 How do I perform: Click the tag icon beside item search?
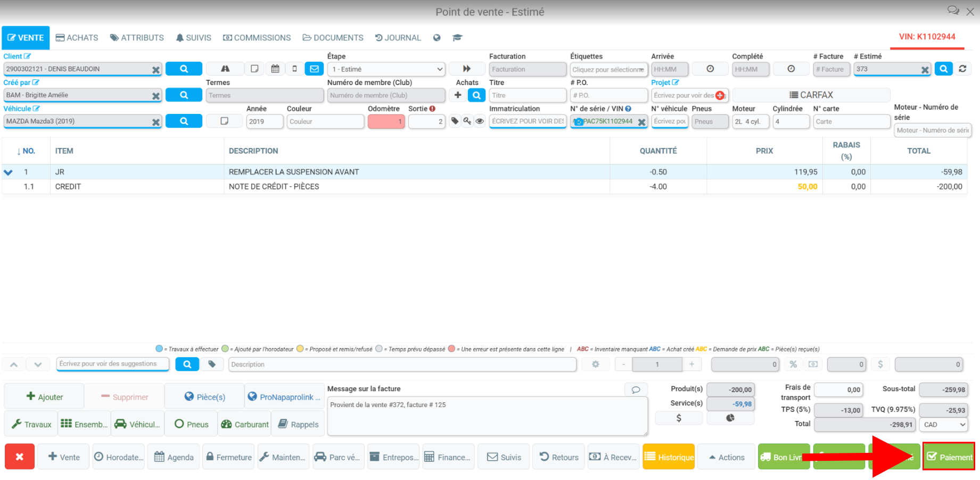pos(212,364)
